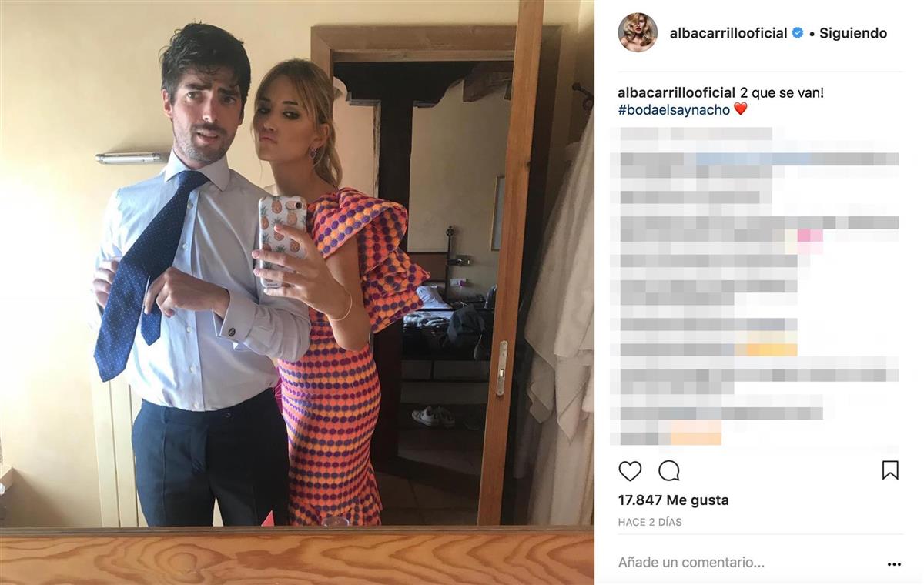Like the post with the heart icon
Screen dimensions: 924x585
[x=630, y=470]
